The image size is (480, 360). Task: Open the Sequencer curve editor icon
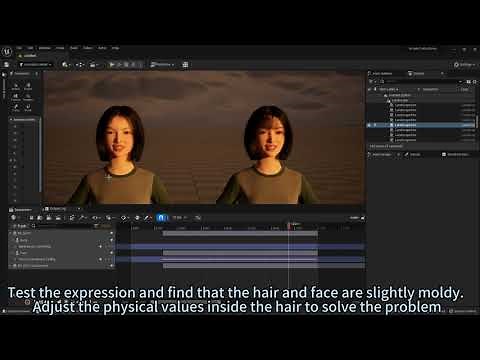click(x=198, y=218)
